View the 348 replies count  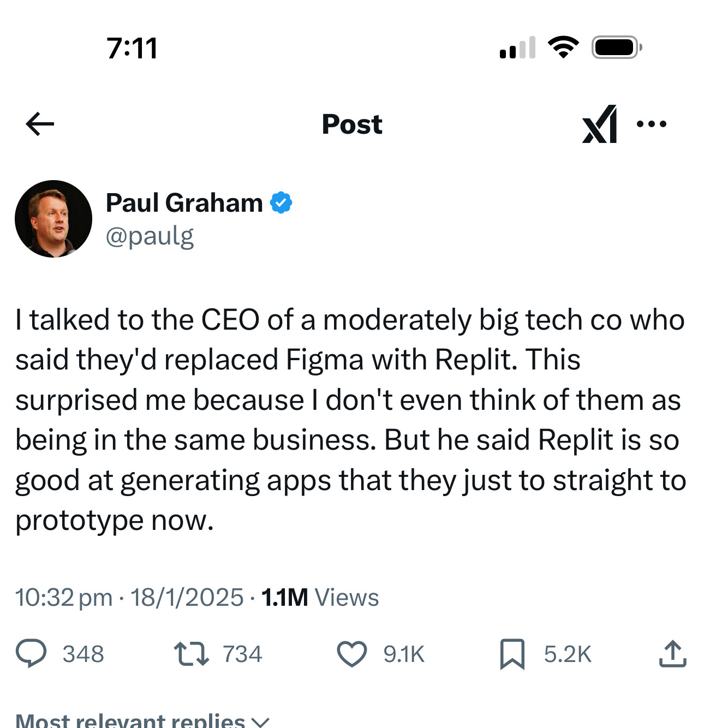[83, 654]
